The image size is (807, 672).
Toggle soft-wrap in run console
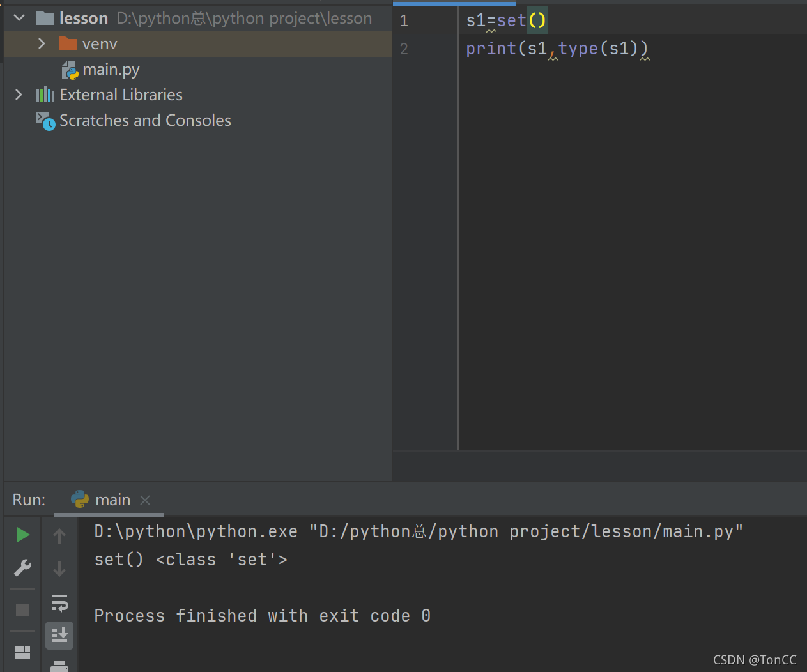59,602
